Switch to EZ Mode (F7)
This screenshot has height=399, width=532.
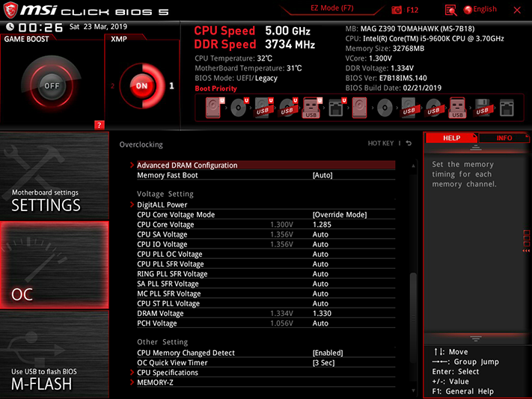pyautogui.click(x=331, y=8)
